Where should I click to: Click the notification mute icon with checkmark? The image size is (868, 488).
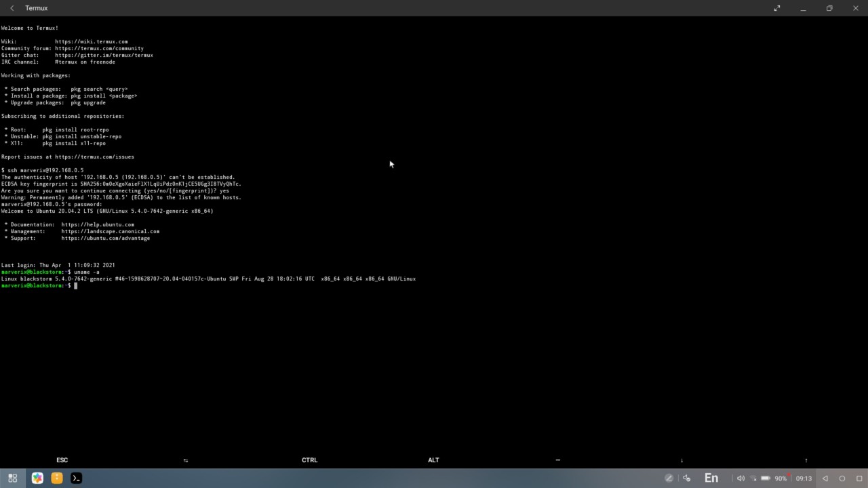tap(686, 478)
